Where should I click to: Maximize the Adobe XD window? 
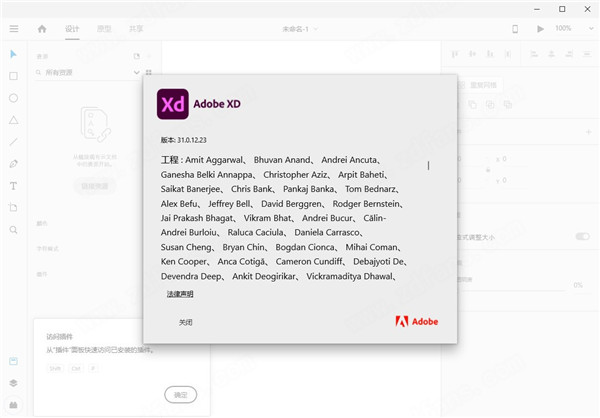point(562,9)
